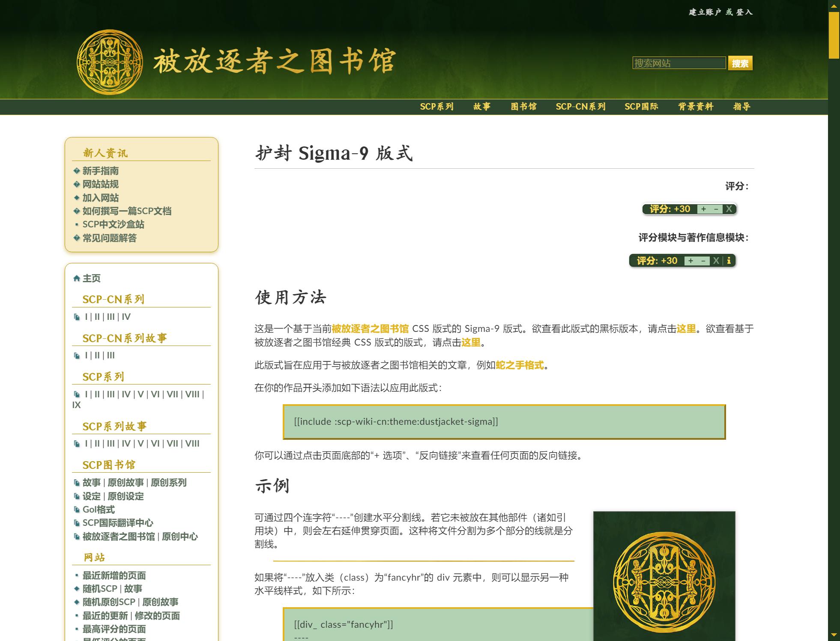This screenshot has width=840, height=641.
Task: Click minus in the lower rating module with info icon
Action: coord(703,261)
